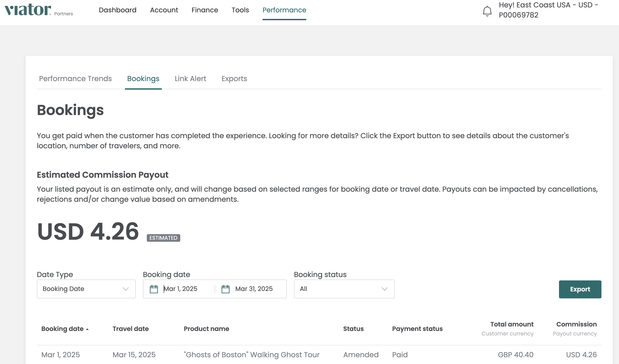619x364 pixels.
Task: Click the Commission column header
Action: coord(576,324)
